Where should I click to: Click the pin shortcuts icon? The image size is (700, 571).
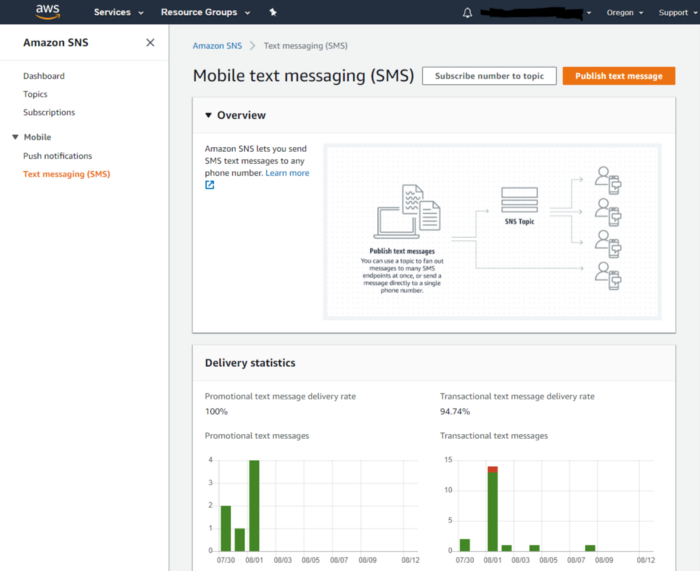click(273, 13)
